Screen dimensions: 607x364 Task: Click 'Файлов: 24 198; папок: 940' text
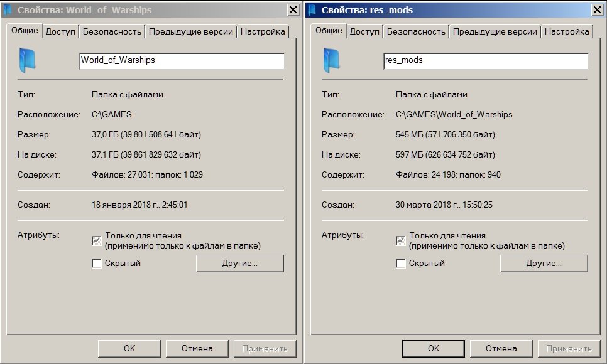click(448, 175)
